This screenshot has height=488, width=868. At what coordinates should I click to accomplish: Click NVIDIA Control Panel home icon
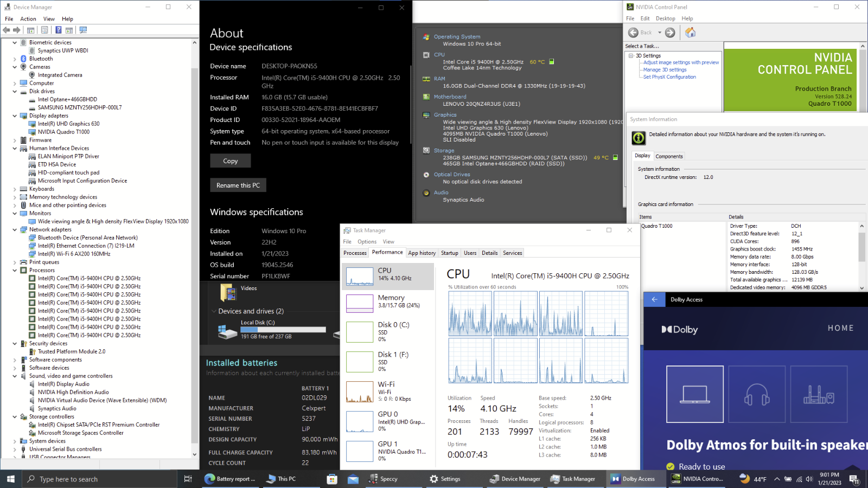pyautogui.click(x=690, y=33)
